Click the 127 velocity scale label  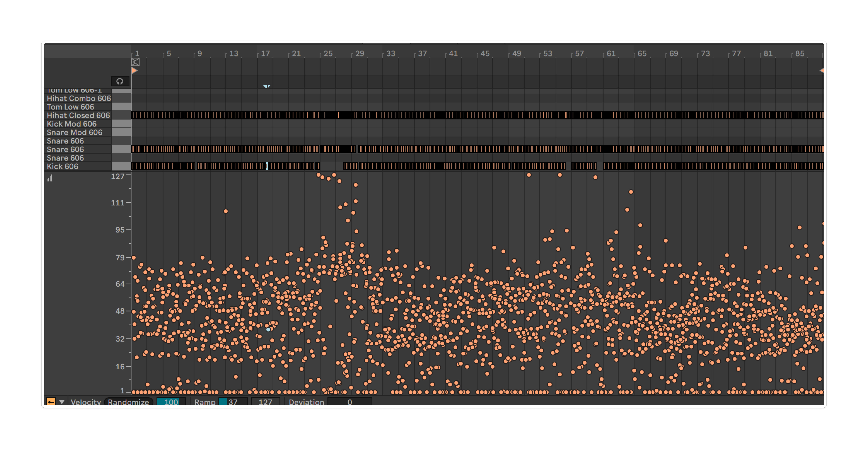pos(118,176)
